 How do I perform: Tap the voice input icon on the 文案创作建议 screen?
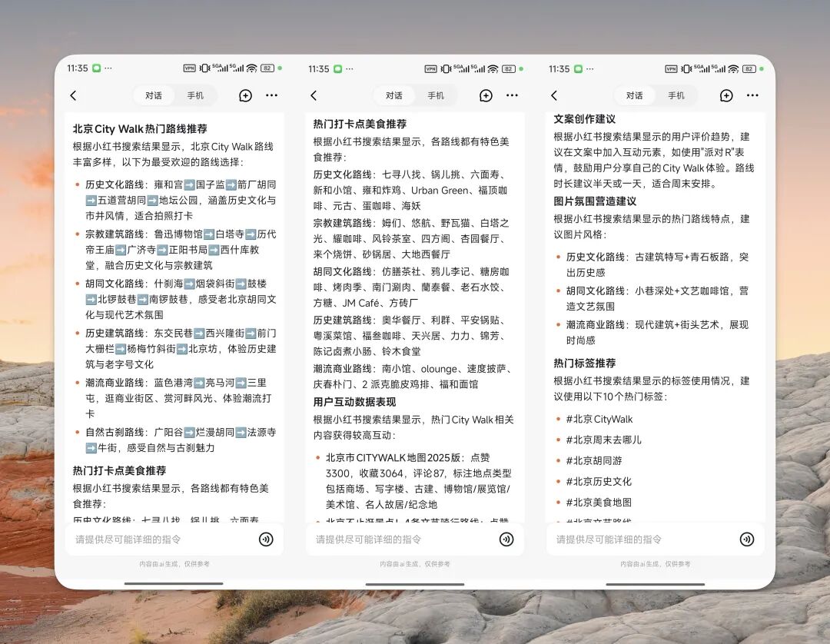point(747,539)
